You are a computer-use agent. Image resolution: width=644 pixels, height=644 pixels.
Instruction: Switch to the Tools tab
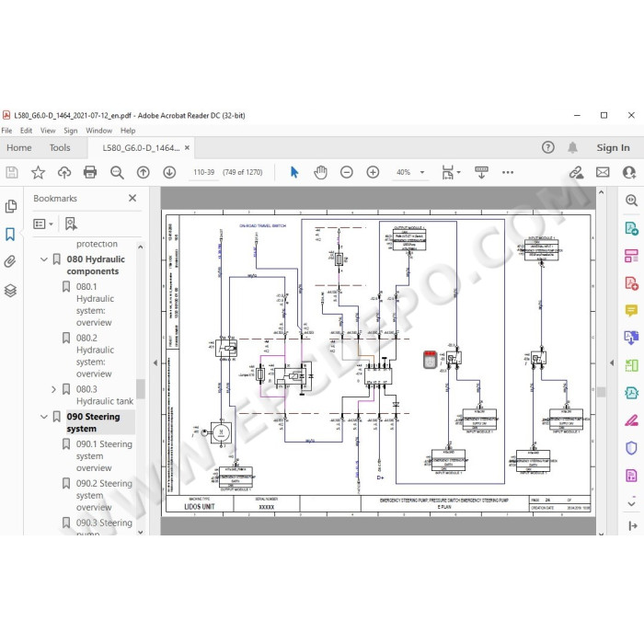tap(60, 147)
